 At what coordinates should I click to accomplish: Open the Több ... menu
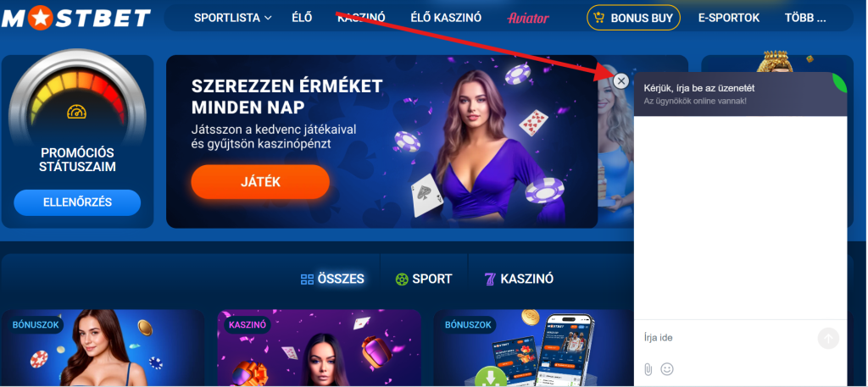pyautogui.click(x=805, y=18)
